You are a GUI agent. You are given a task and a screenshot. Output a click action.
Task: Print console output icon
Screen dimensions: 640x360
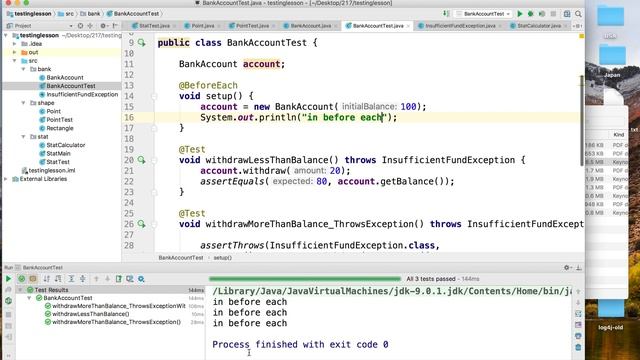[x=578, y=336]
